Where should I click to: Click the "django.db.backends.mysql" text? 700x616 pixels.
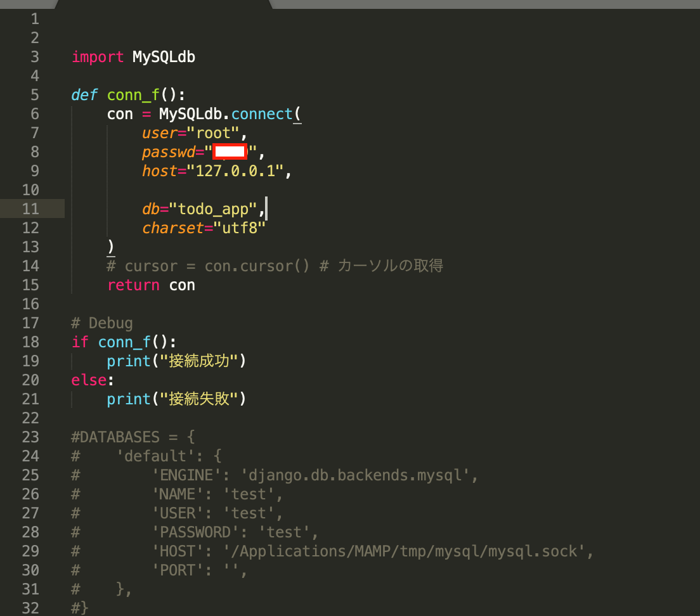tap(355, 475)
